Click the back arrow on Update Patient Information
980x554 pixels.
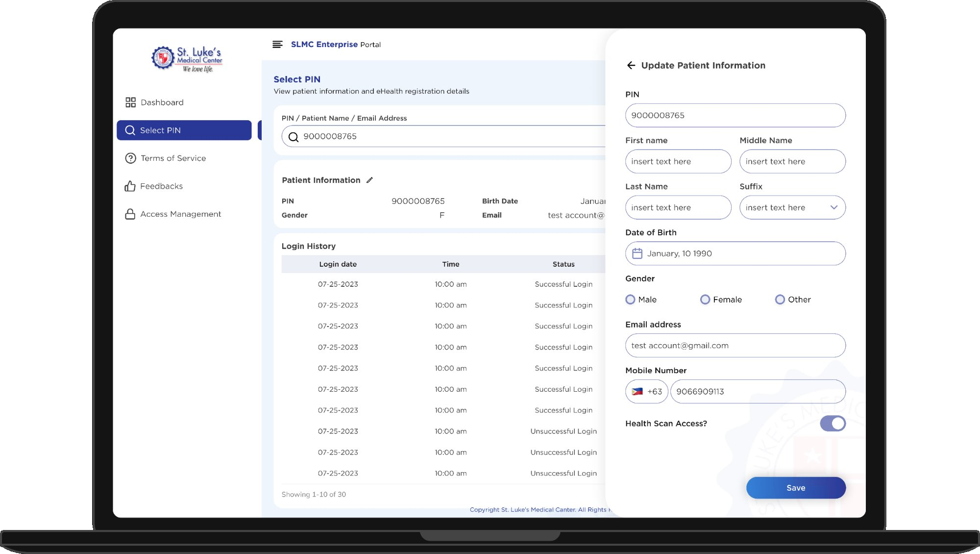pyautogui.click(x=632, y=65)
